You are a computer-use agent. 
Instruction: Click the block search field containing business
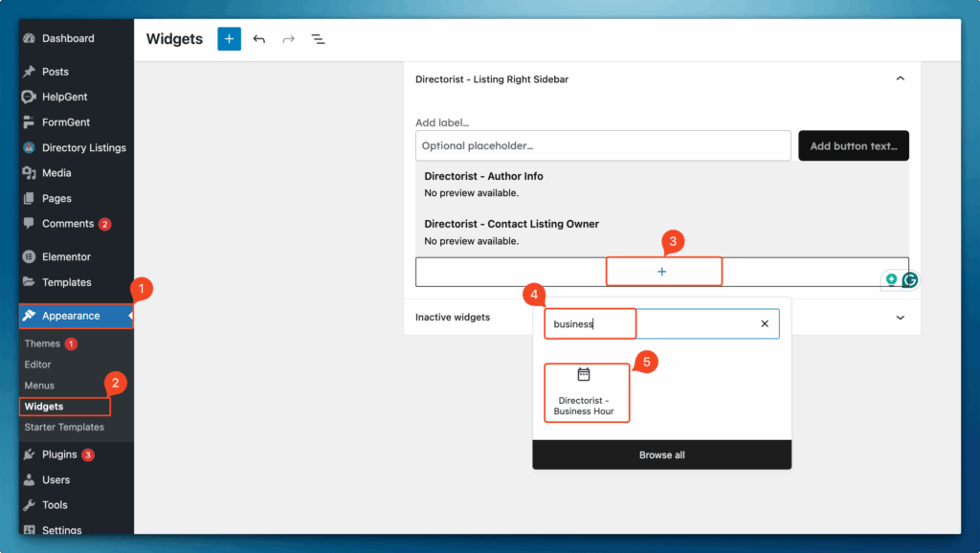click(x=651, y=323)
